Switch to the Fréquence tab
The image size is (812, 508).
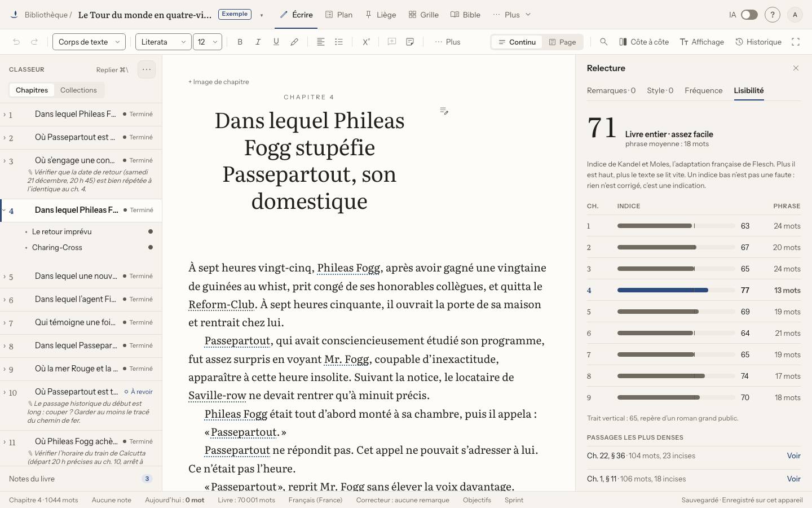tap(704, 90)
